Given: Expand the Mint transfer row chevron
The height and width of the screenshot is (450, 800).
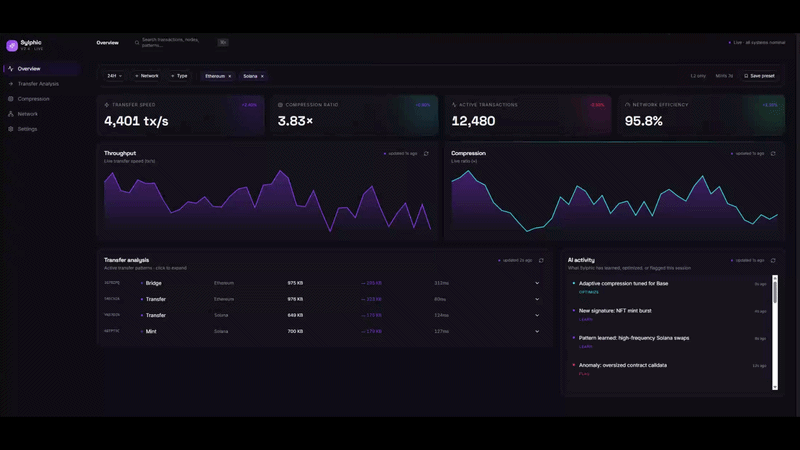Looking at the screenshot, I should click(x=537, y=332).
